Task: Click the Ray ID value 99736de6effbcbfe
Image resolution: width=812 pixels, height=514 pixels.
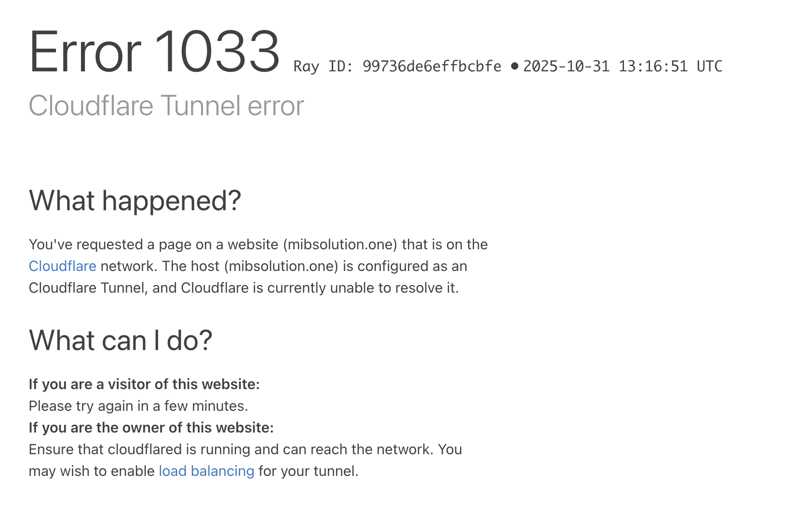Action: [x=432, y=67]
